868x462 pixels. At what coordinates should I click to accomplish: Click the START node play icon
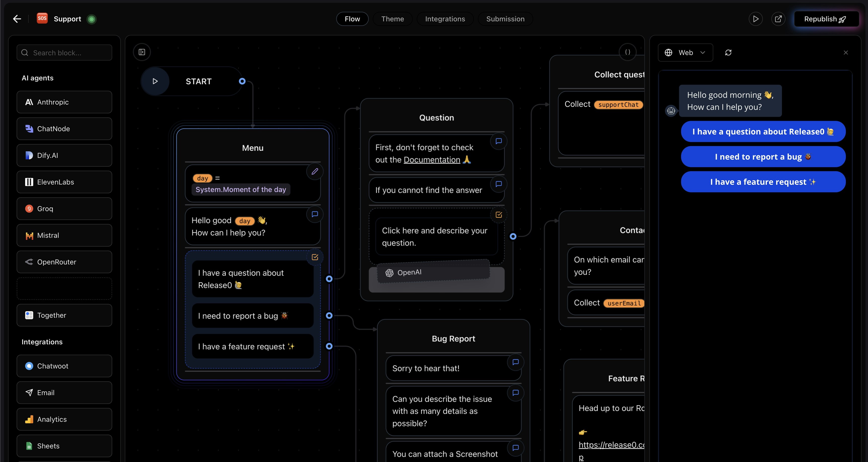tap(155, 81)
